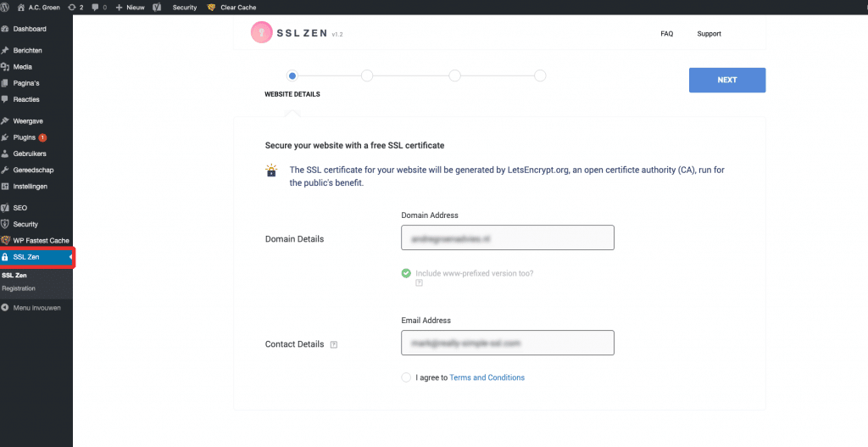
Task: Open the Support link
Action: coord(709,34)
